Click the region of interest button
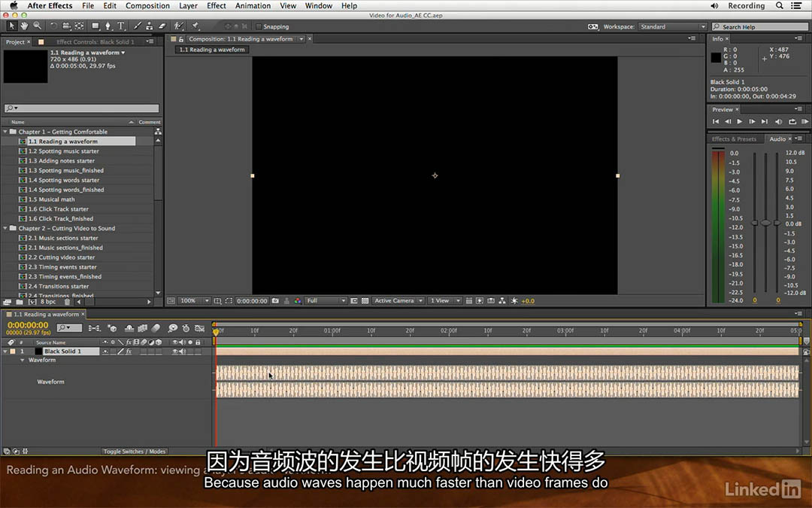The height and width of the screenshot is (508, 812). [229, 300]
